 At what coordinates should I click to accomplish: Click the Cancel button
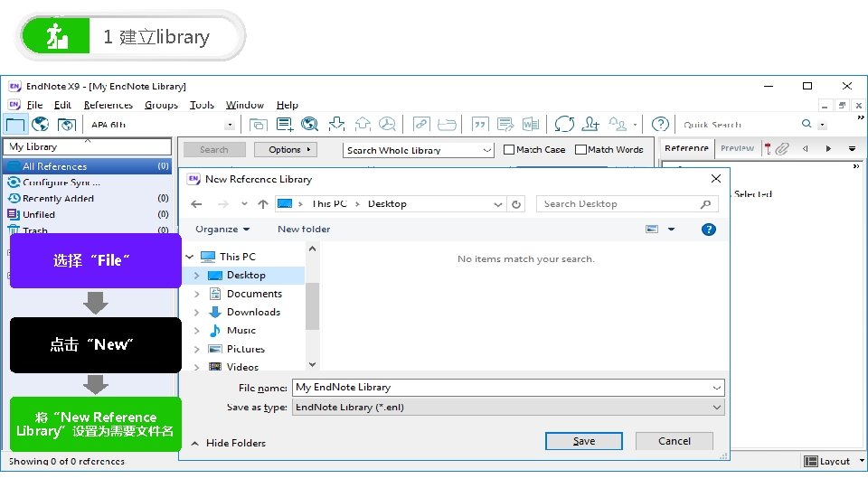pyautogui.click(x=675, y=441)
